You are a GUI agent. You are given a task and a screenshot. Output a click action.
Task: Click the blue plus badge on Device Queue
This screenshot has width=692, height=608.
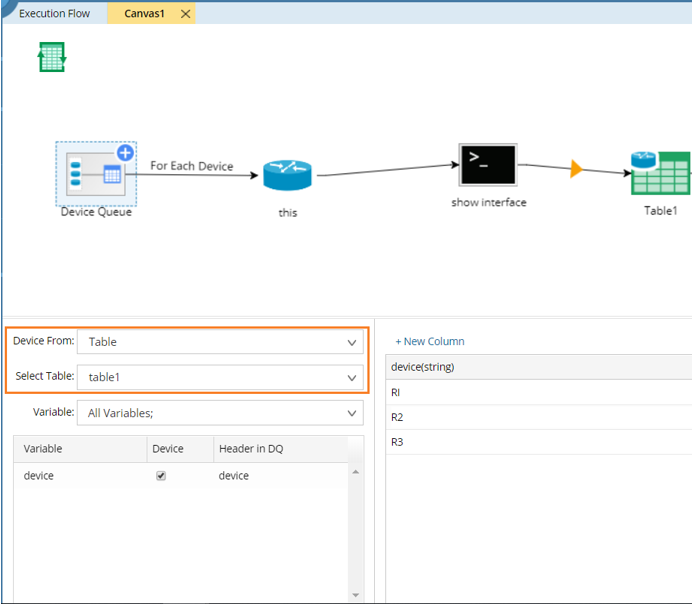125,153
